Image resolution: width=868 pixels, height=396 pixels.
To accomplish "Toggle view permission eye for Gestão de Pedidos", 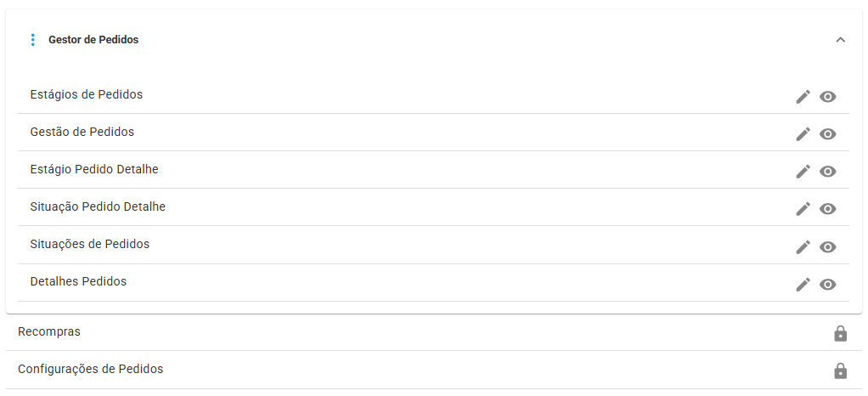I will [827, 134].
